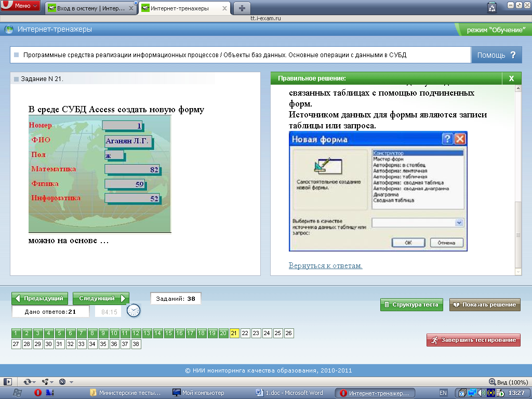Close the Вход в систему tab
The image size is (532, 399).
pyautogui.click(x=131, y=8)
